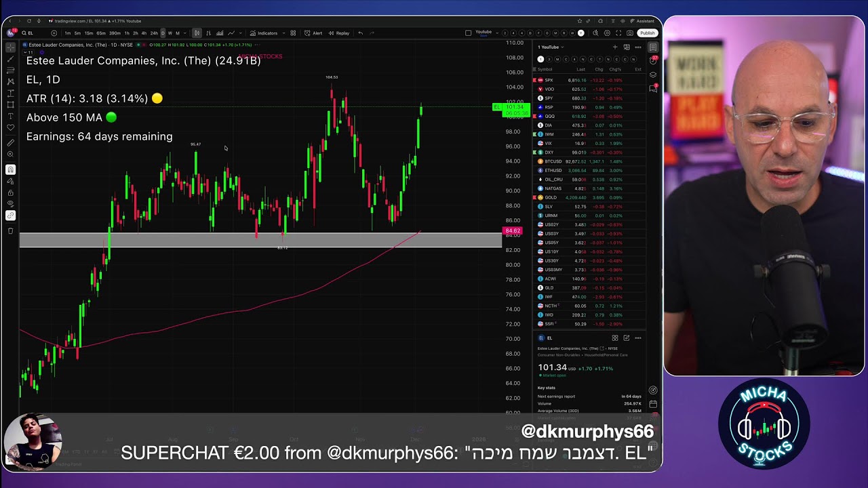The height and width of the screenshot is (488, 868).
Task: Click the red 84.62 price label
Action: pyautogui.click(x=513, y=231)
